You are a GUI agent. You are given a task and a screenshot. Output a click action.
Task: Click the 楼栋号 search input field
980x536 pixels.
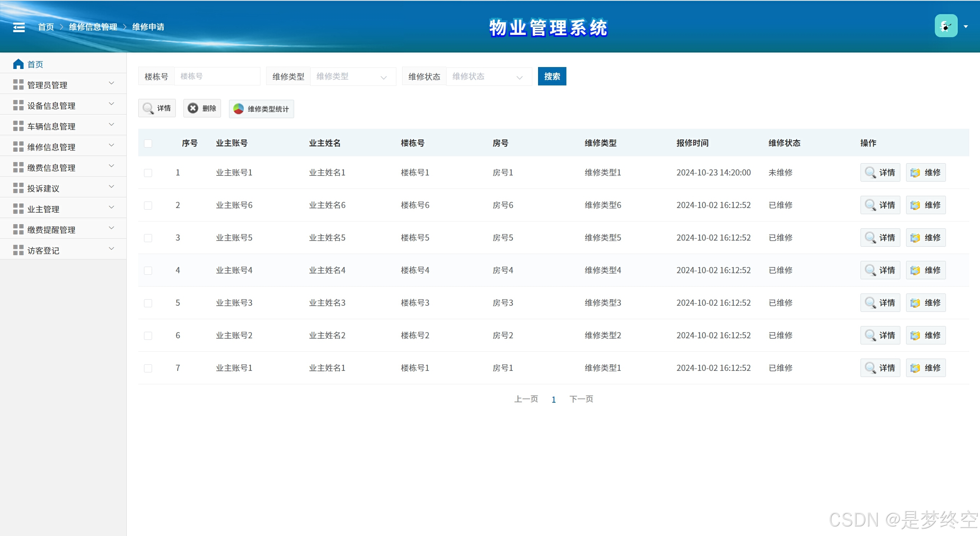[x=217, y=76]
